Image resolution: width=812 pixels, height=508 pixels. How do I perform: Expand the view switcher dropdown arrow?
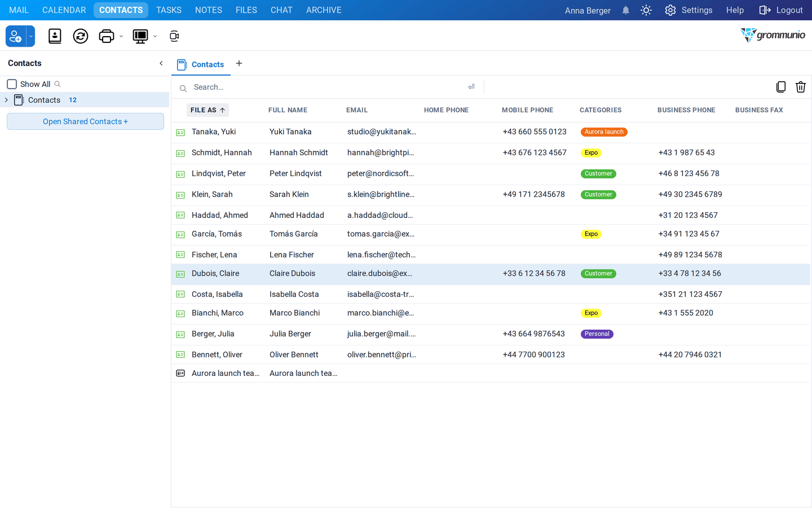[x=155, y=37]
